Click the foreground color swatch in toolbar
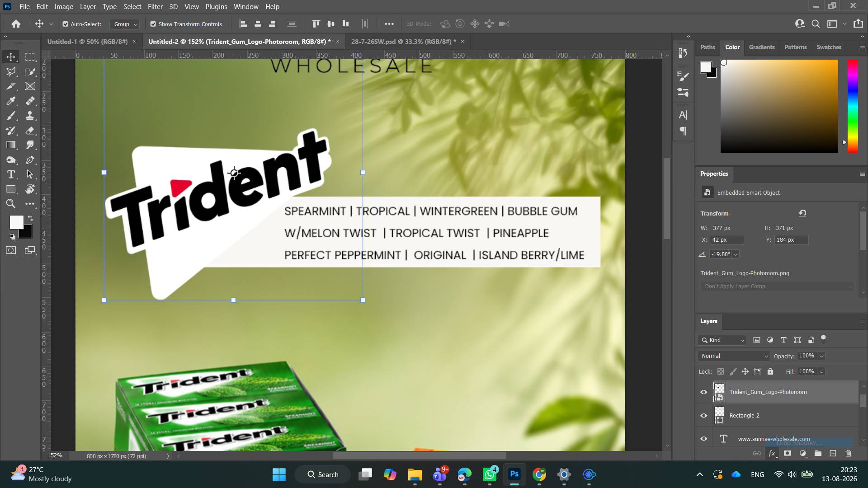Viewport: 868px width, 488px height. click(16, 222)
